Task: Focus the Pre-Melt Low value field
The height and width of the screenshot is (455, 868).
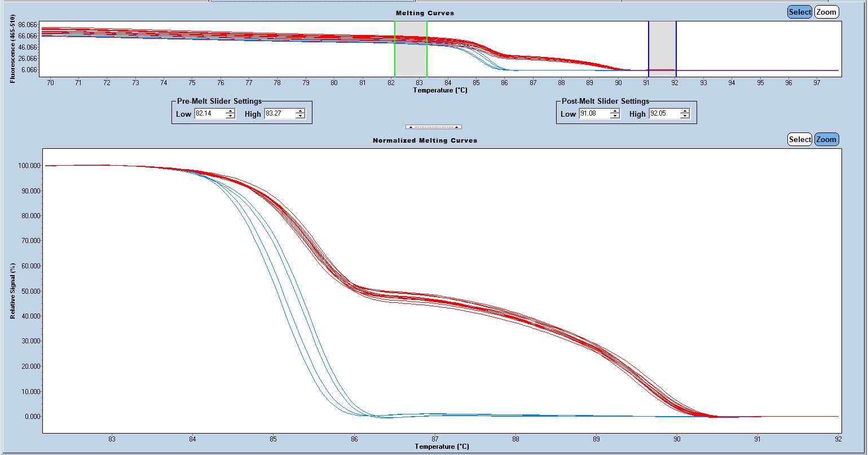Action: tap(209, 114)
